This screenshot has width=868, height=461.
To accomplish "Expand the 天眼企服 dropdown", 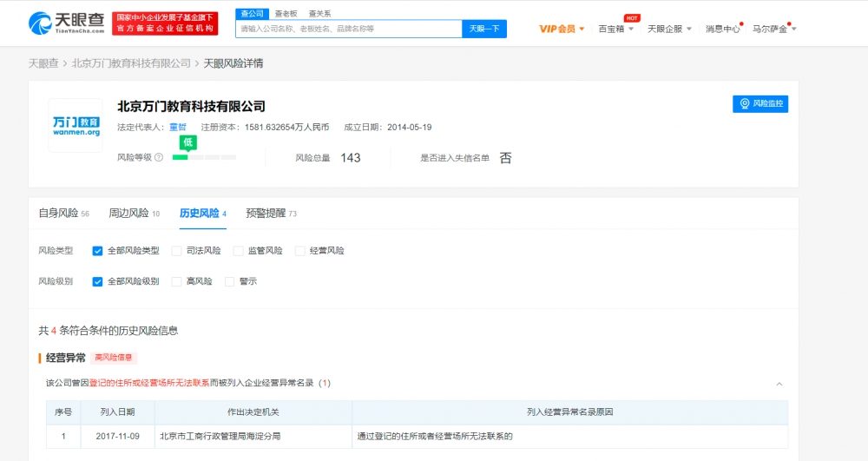I will click(669, 29).
